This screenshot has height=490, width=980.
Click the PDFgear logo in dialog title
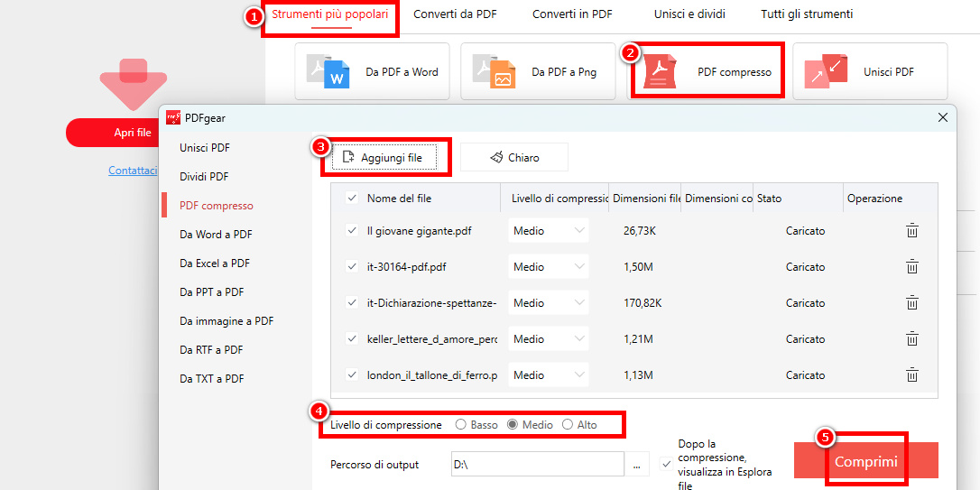pos(173,117)
